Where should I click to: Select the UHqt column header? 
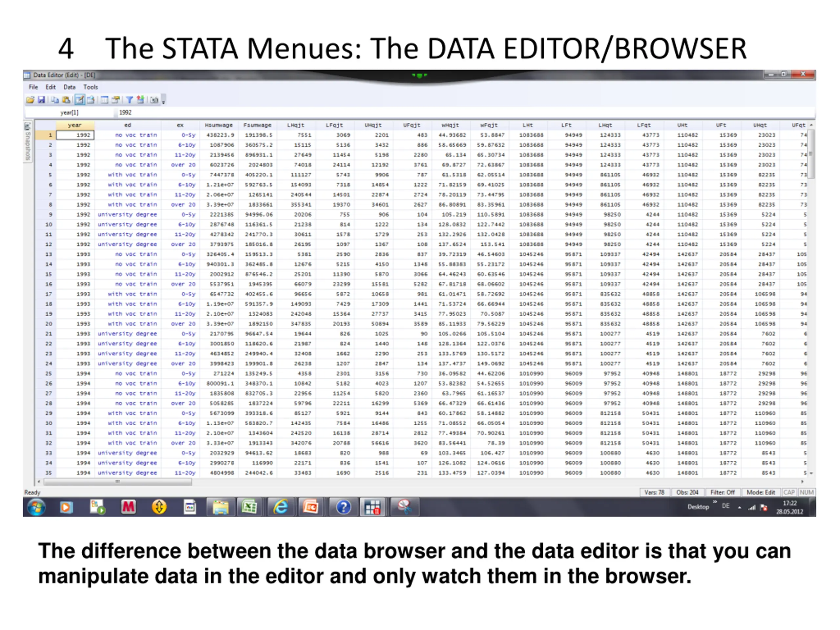(760, 125)
